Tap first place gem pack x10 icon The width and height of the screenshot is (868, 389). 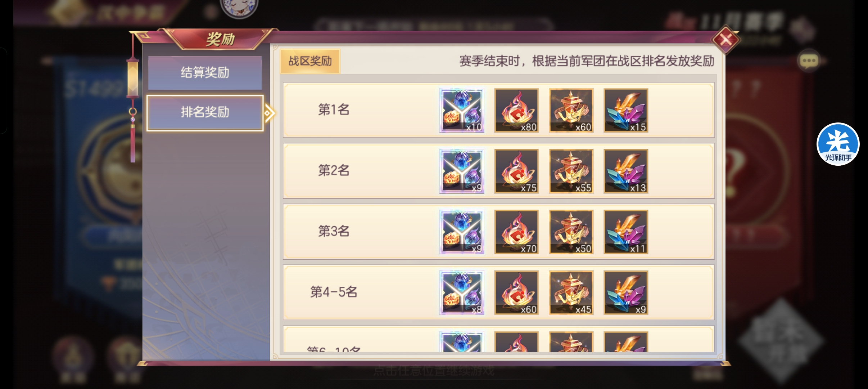pyautogui.click(x=462, y=110)
